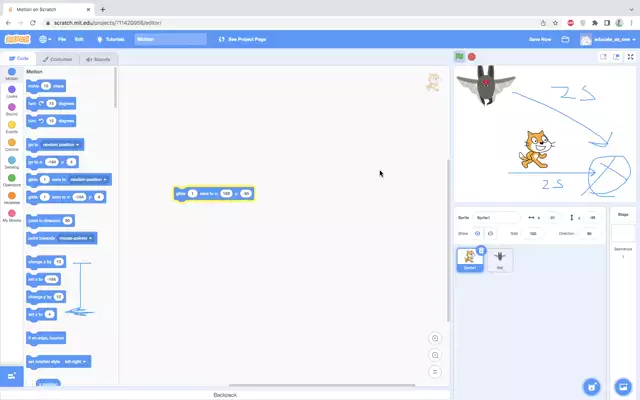Switch to small stage layout
This screenshot has width=640, height=400.
(x=603, y=57)
